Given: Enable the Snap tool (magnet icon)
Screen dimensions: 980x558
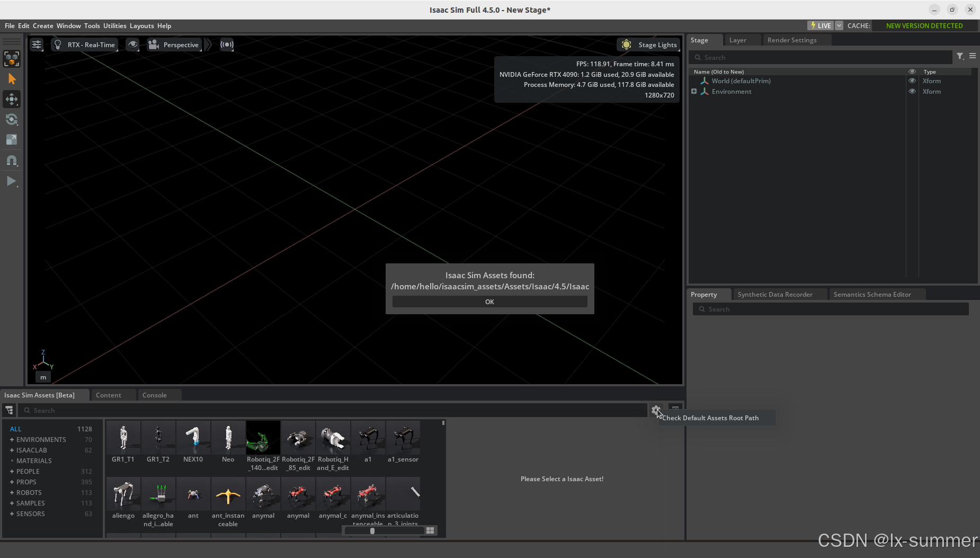Looking at the screenshot, I should (12, 160).
